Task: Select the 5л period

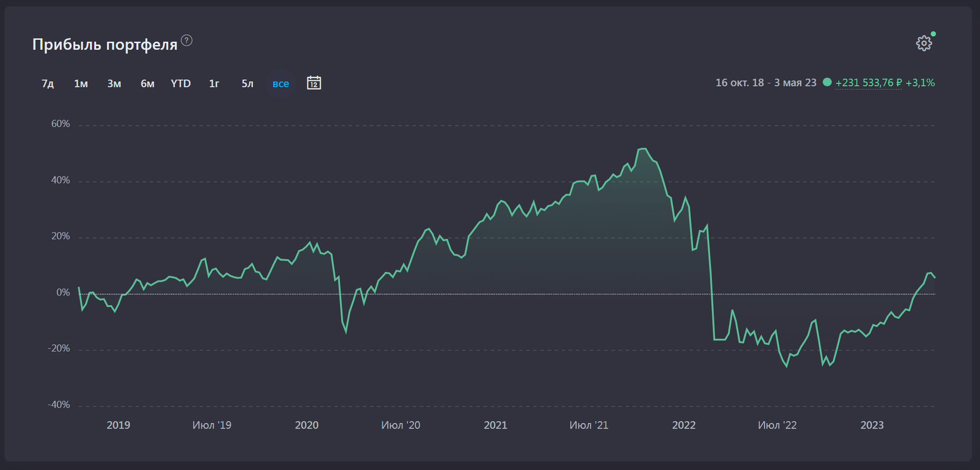Action: pyautogui.click(x=247, y=84)
